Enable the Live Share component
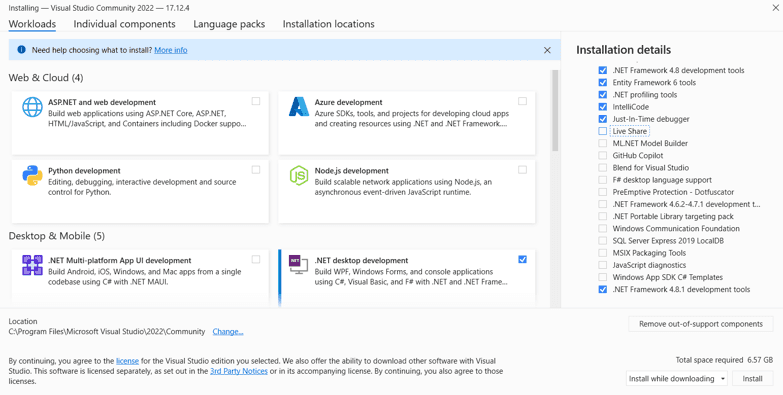The width and height of the screenshot is (783, 395). click(x=603, y=131)
